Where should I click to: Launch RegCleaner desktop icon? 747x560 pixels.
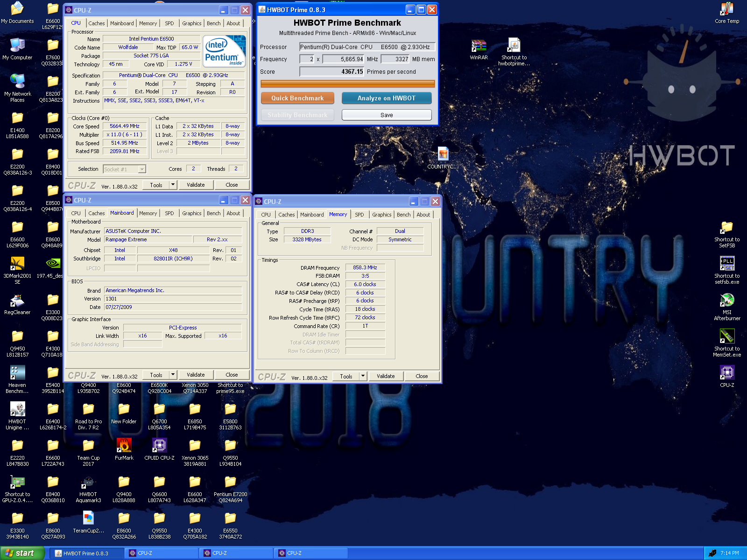17,304
